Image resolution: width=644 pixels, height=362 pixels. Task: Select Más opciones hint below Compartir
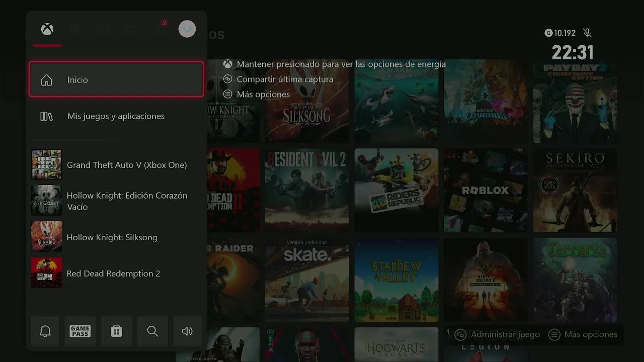257,95
